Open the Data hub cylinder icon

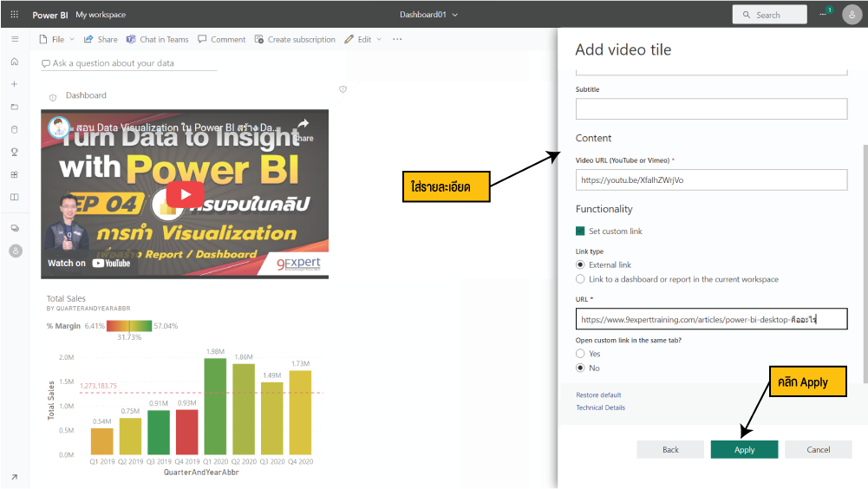(14, 129)
